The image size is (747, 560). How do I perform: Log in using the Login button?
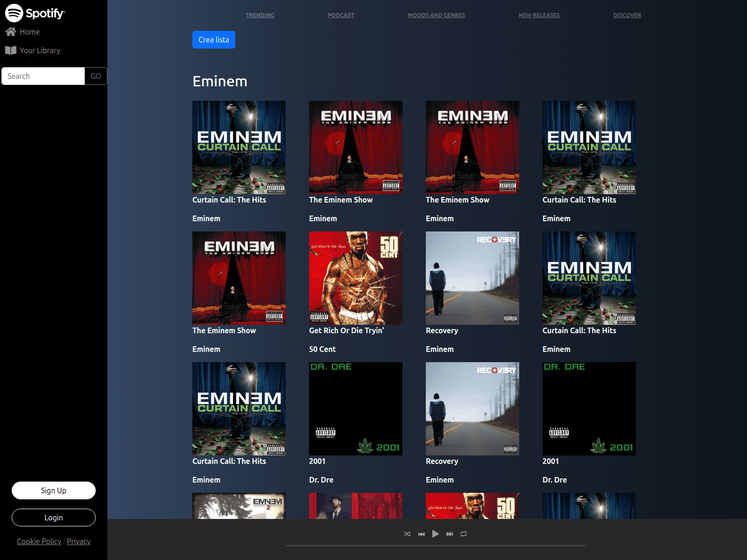(53, 518)
